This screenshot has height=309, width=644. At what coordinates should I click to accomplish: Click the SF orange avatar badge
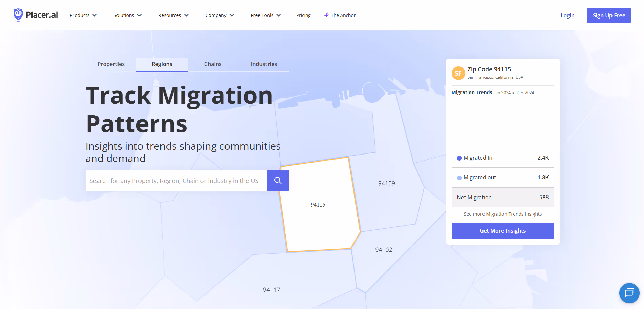coord(458,73)
